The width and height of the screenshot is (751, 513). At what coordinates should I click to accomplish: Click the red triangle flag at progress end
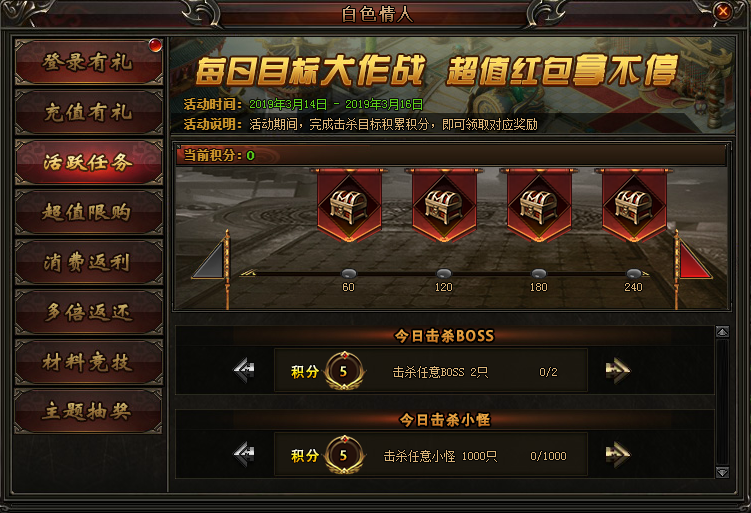[x=694, y=260]
